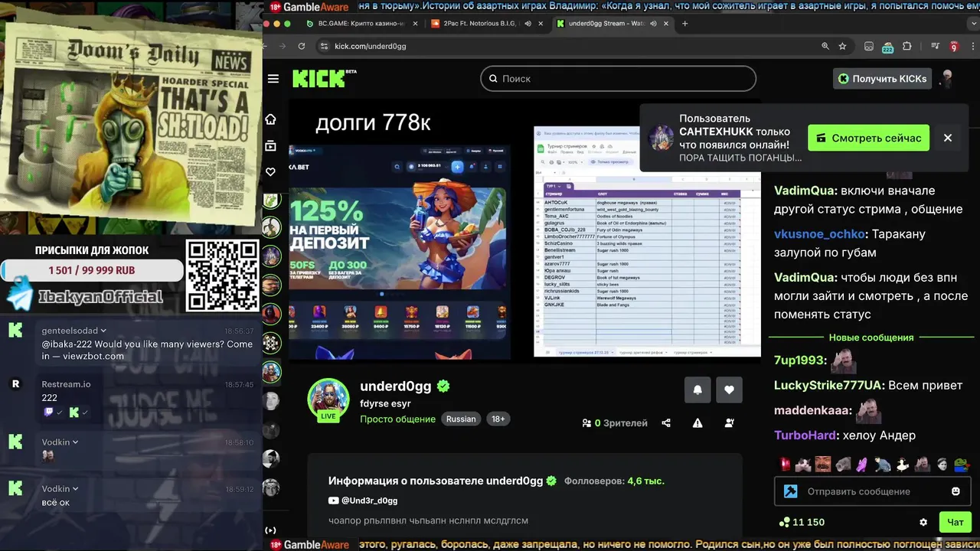Toggle stream notifications bell for underd0gg
This screenshot has height=551, width=980.
(697, 390)
